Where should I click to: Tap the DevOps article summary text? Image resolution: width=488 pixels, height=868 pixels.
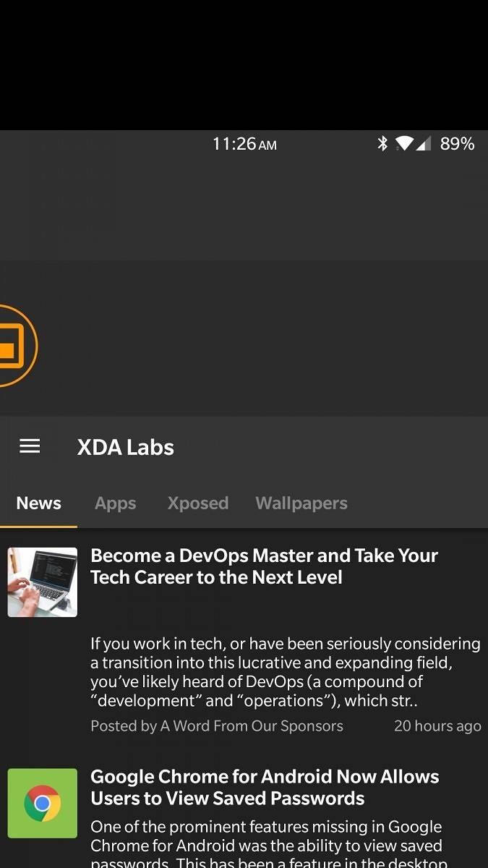[x=286, y=672]
